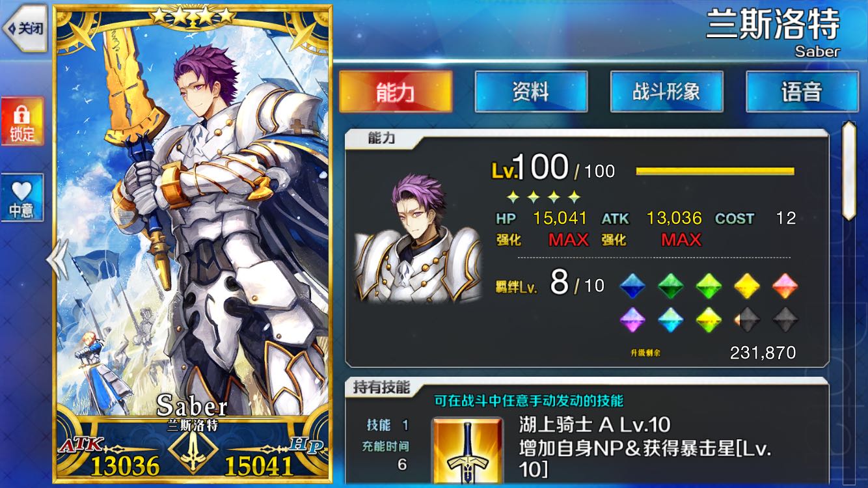Screen dimensions: 868x488
Task: Click the left chevron beside the card
Action: click(x=56, y=258)
